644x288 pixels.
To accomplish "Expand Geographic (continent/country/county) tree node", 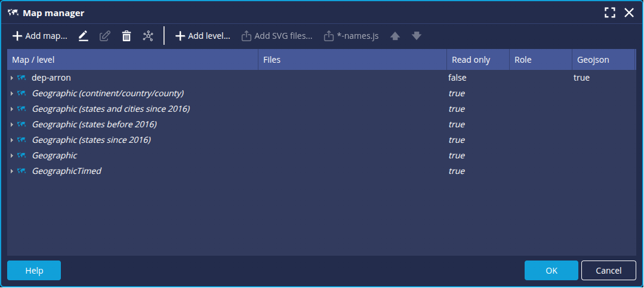I will tap(11, 94).
